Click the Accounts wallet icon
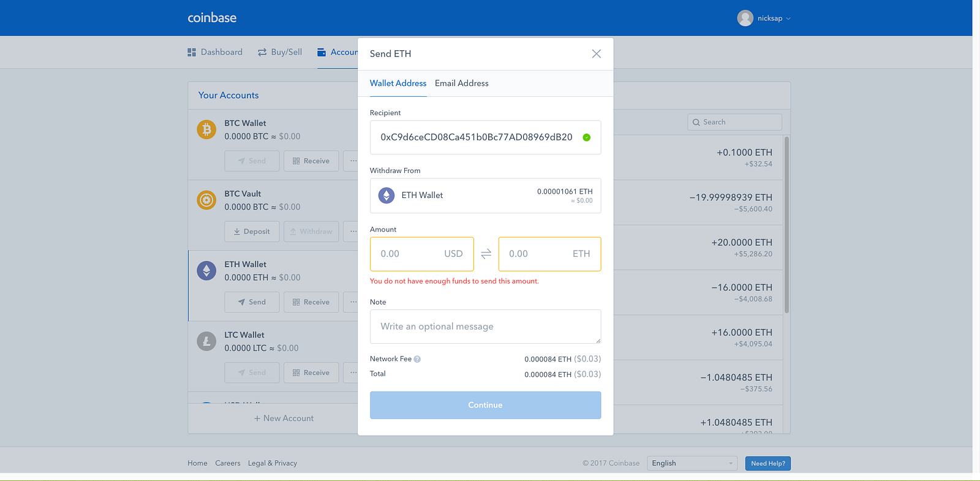The height and width of the screenshot is (481, 980). point(322,52)
